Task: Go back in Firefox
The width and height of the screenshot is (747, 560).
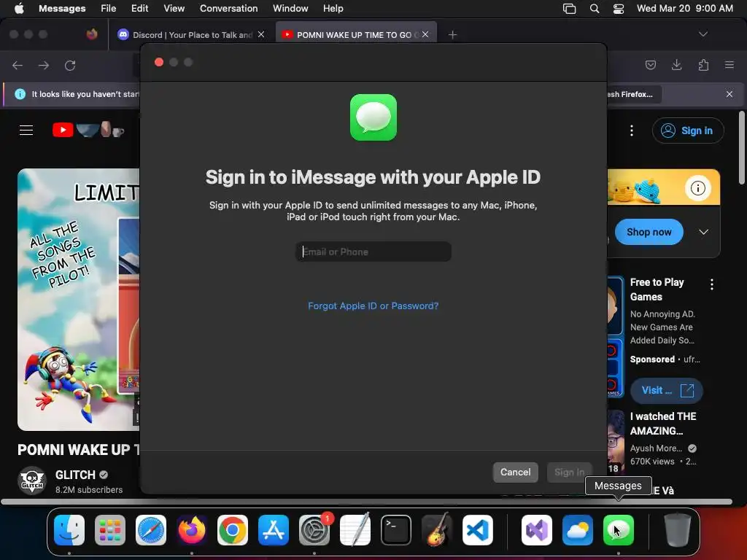Action: (x=18, y=65)
